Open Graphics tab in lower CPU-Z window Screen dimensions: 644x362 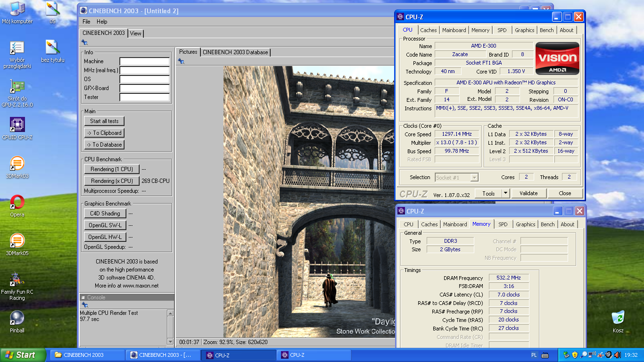click(526, 224)
